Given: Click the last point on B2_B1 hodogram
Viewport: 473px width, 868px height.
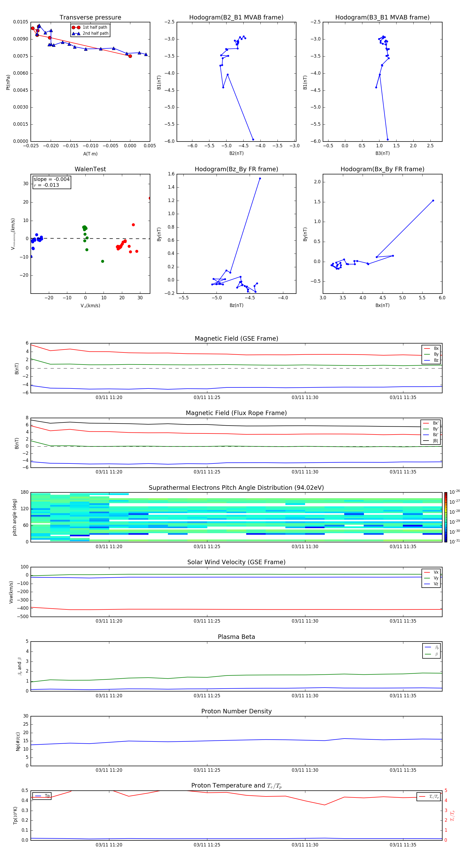Looking at the screenshot, I should pyautogui.click(x=253, y=139).
